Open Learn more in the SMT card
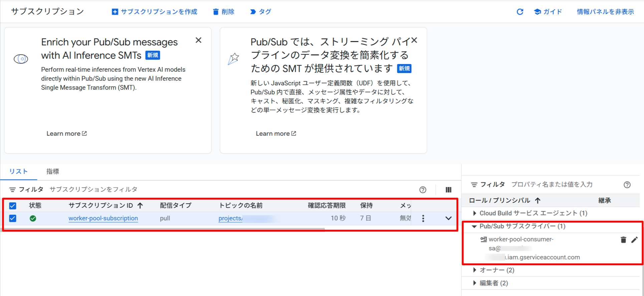Viewport: 644px width, 296px height. 276,133
